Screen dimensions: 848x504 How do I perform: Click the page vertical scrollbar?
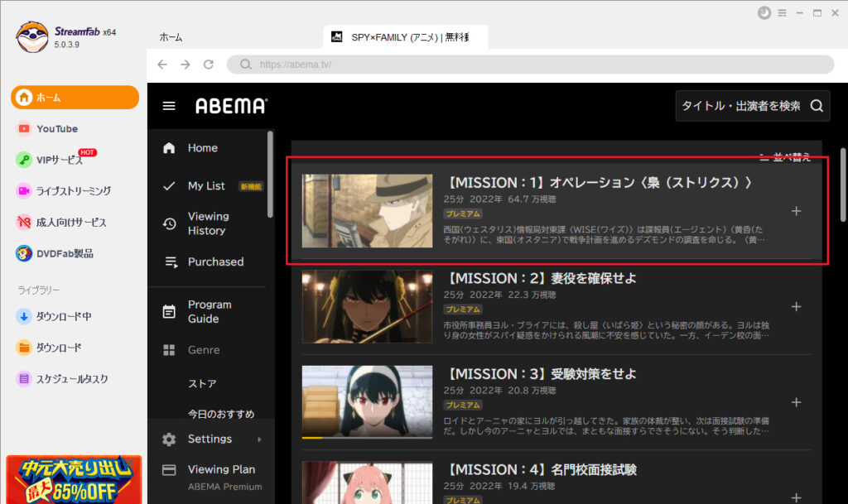tap(843, 185)
